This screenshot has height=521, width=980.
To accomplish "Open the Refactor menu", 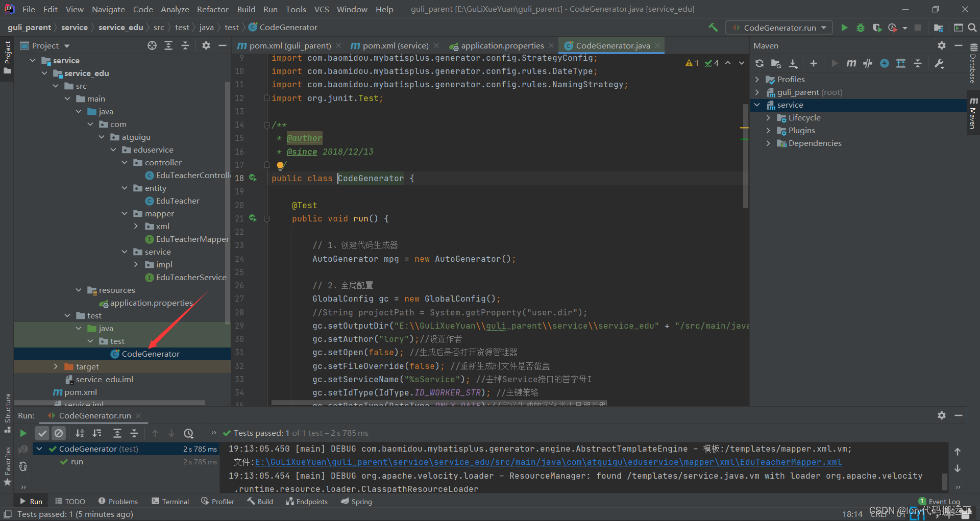I will coord(213,9).
